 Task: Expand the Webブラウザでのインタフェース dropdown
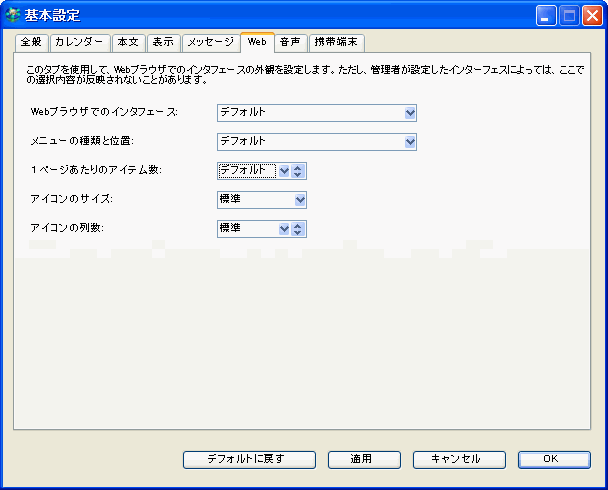[x=410, y=113]
